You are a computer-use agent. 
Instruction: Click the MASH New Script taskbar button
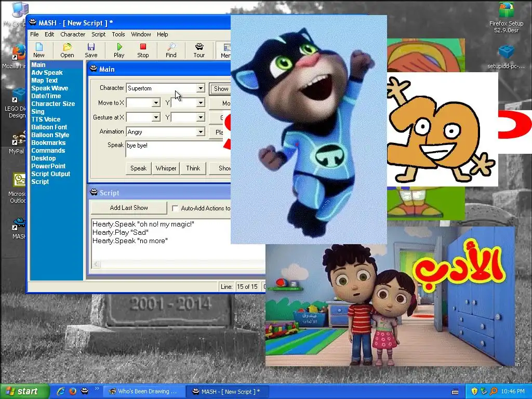pyautogui.click(x=228, y=392)
